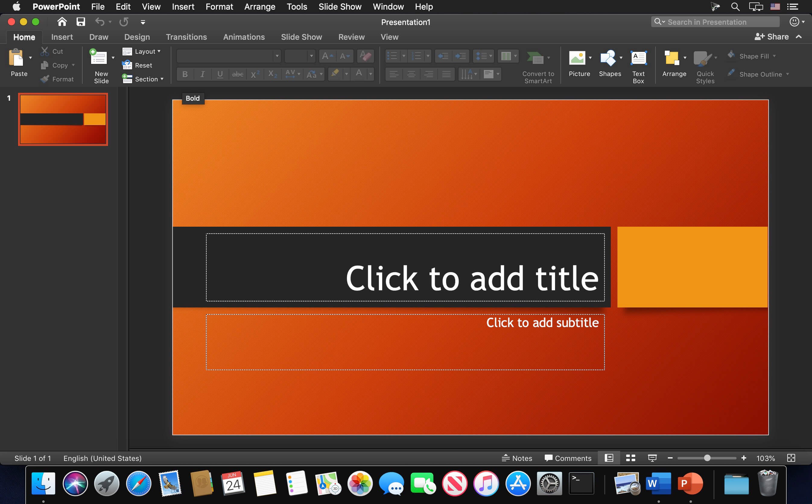Click the Italic formatting icon
The image size is (812, 504).
pyautogui.click(x=203, y=74)
